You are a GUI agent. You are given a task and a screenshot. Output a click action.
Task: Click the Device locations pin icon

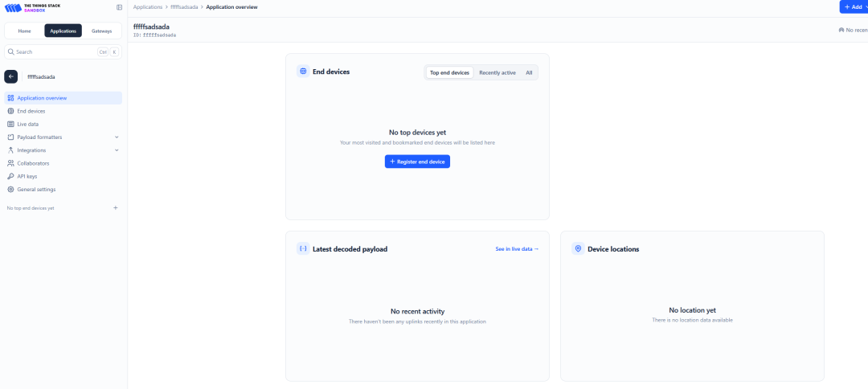point(578,249)
